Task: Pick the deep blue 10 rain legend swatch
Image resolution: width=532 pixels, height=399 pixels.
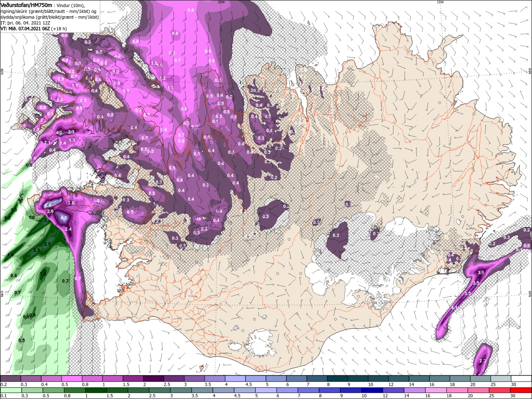Action: tap(372, 390)
